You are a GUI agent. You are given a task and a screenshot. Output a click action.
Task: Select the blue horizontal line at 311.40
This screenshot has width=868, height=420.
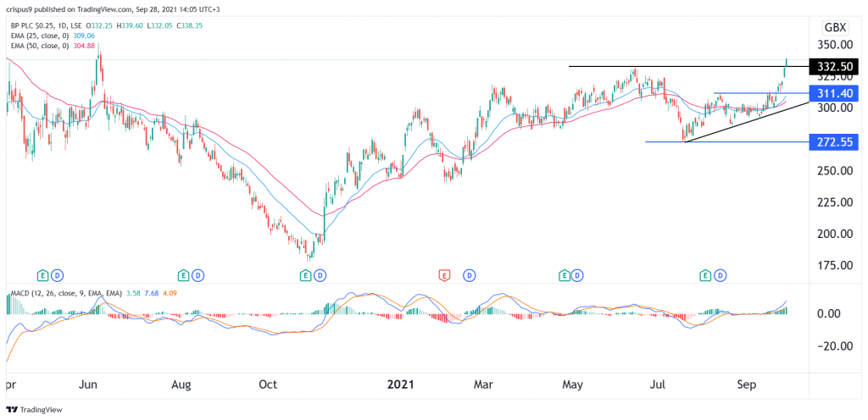[x=761, y=93]
